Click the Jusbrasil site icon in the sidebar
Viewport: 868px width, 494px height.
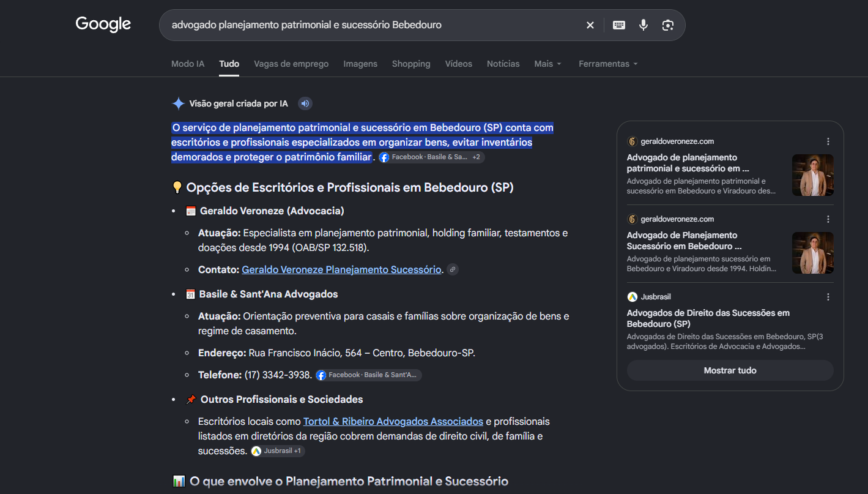point(632,297)
